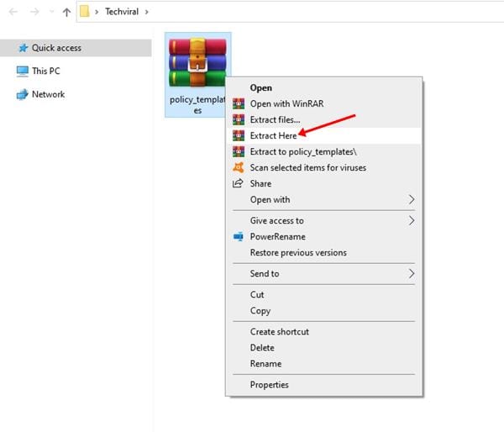Select the WinRAR icon beside Extract Here
The image size is (504, 432).
[239, 135]
